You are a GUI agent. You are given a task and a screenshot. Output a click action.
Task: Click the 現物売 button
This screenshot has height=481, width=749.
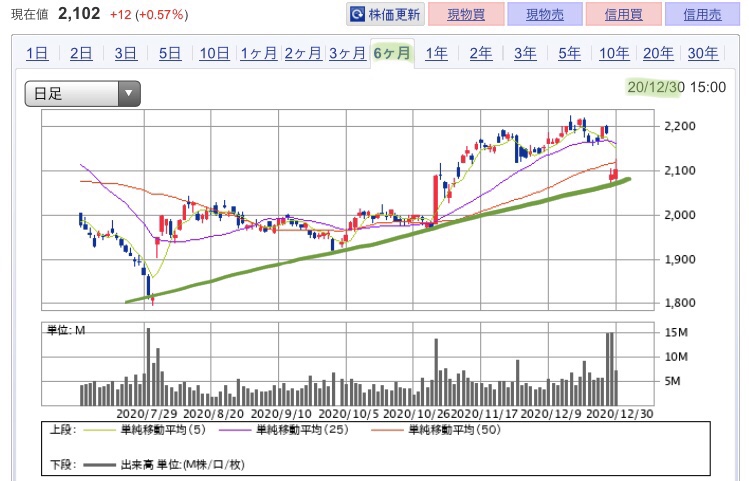tap(545, 14)
